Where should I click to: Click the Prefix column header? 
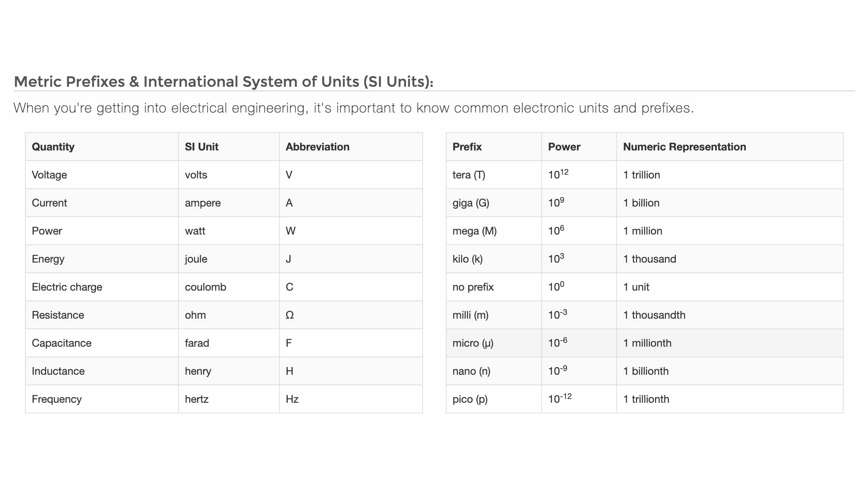pos(467,147)
